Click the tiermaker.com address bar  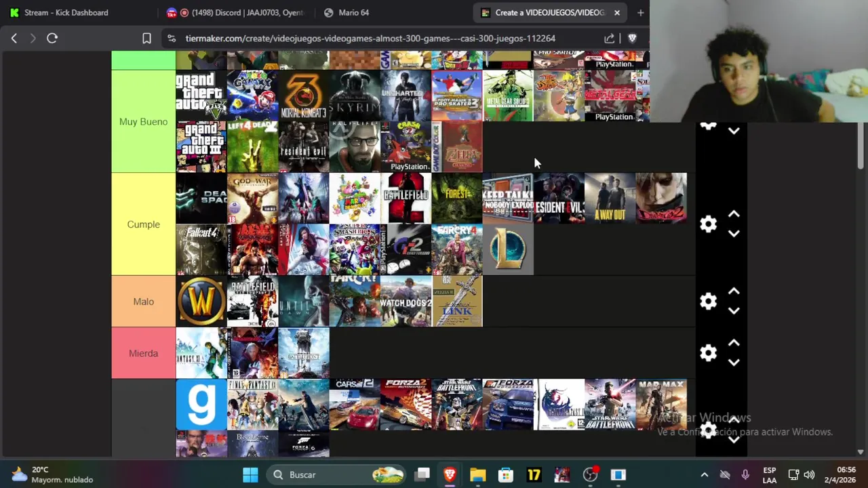[x=370, y=39]
